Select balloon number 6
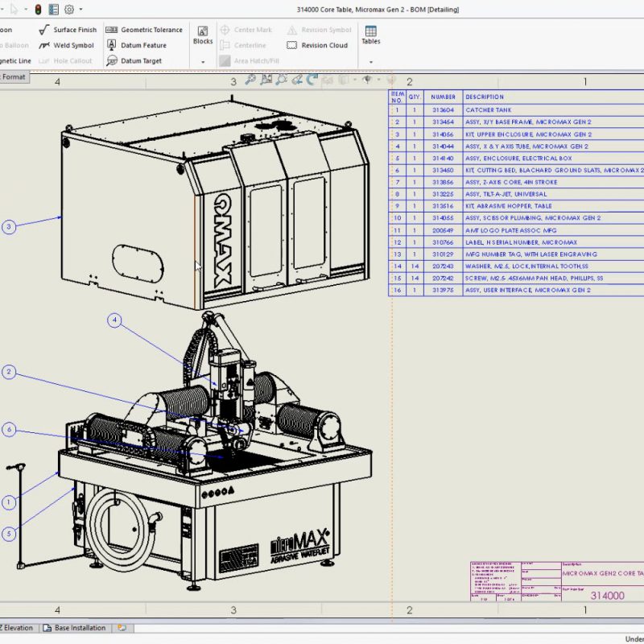644x644 pixels. (x=9, y=430)
